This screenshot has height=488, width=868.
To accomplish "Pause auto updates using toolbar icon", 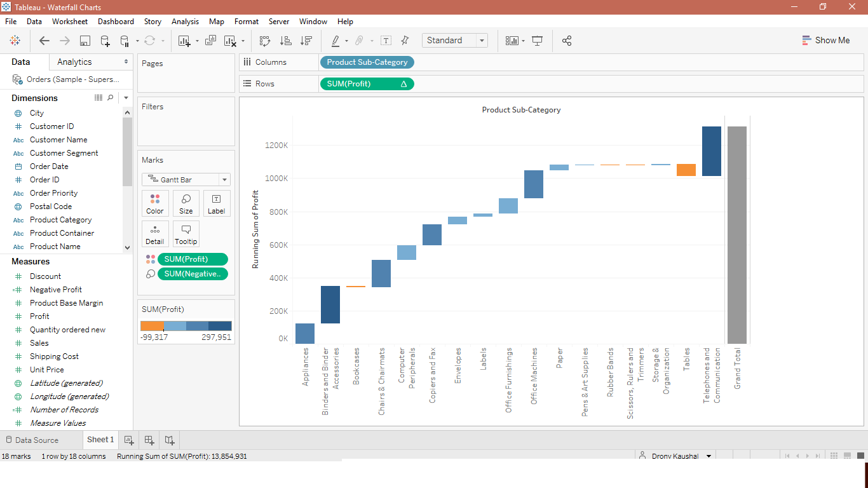I will [125, 40].
